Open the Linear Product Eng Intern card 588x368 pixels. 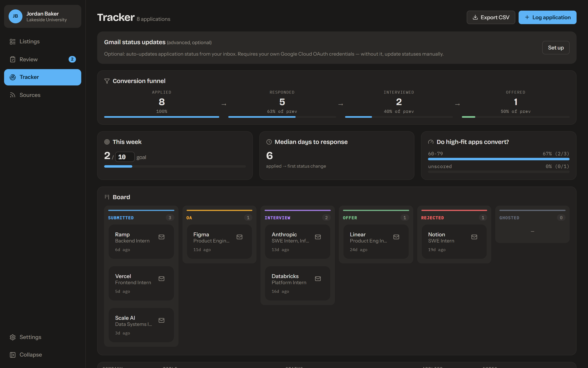pyautogui.click(x=376, y=242)
